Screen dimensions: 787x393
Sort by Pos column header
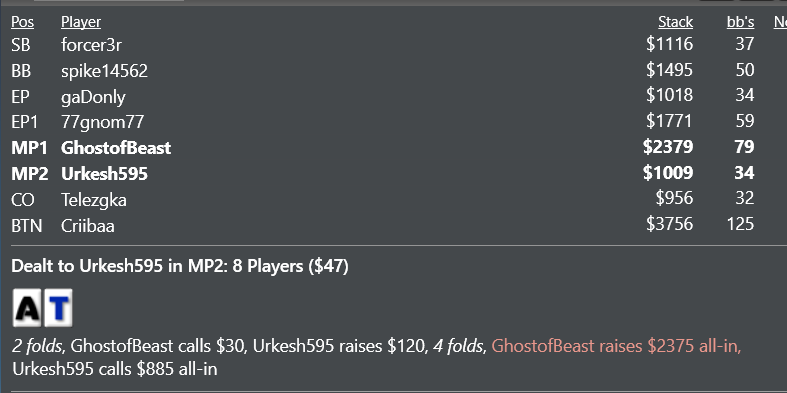23,22
